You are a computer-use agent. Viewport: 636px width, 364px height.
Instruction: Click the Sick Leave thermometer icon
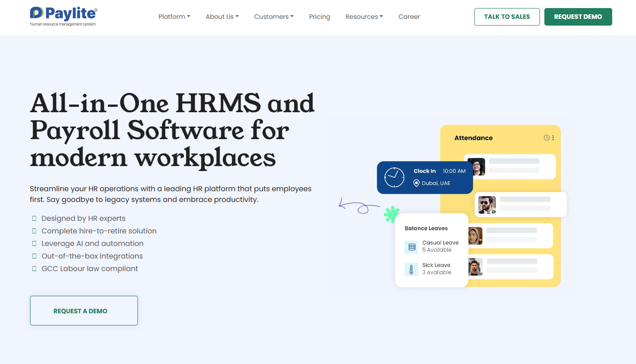pos(411,269)
